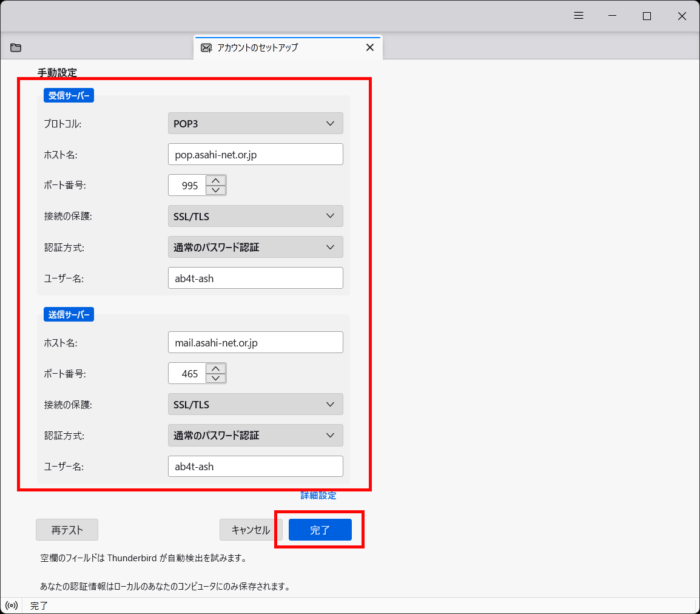
Task: Decrease the incoming port number 995
Action: (x=215, y=190)
